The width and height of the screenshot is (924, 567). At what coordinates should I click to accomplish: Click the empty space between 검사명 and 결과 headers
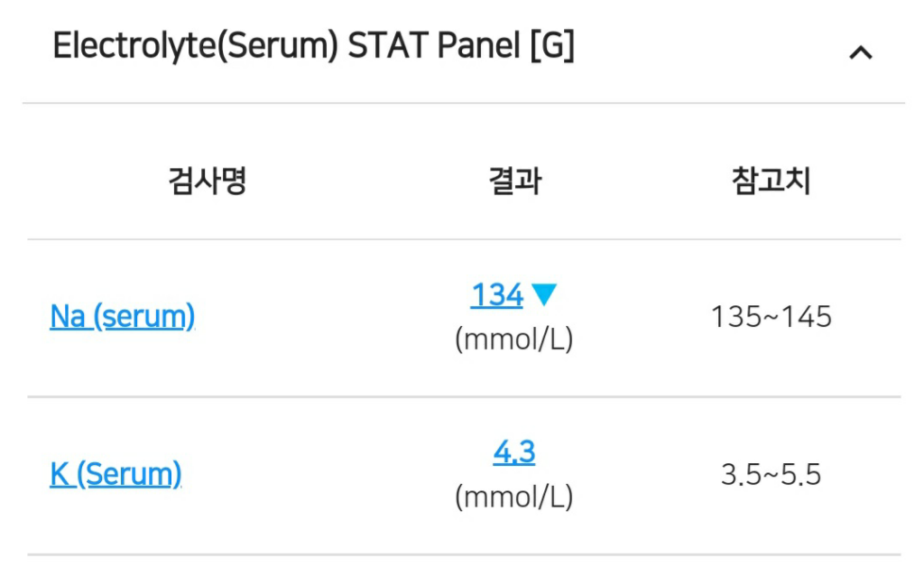coord(361,181)
